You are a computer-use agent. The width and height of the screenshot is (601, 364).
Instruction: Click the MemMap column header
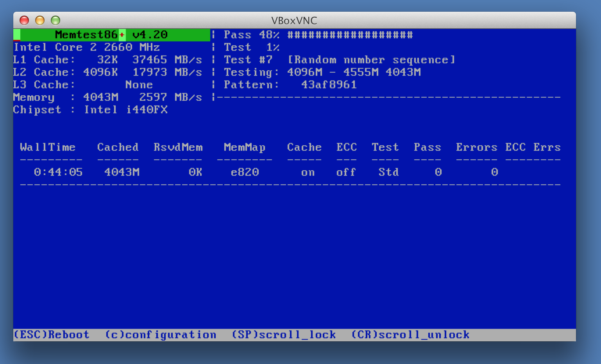[x=245, y=147]
